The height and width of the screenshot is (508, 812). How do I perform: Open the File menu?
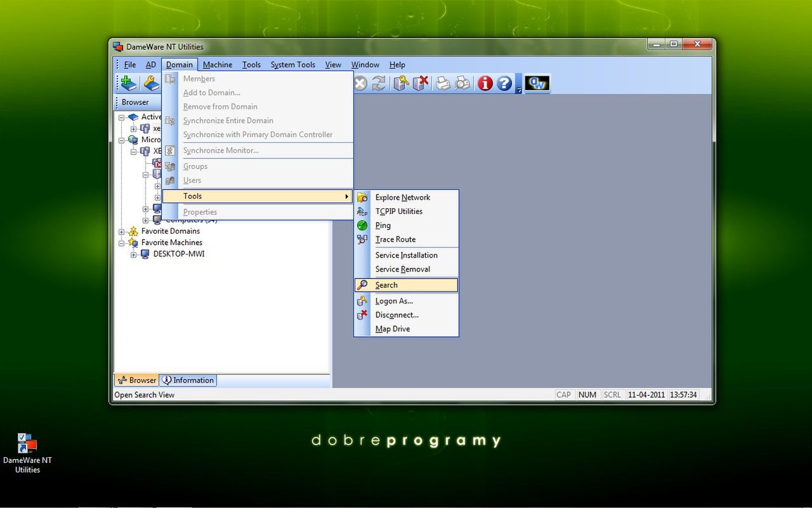tap(130, 65)
